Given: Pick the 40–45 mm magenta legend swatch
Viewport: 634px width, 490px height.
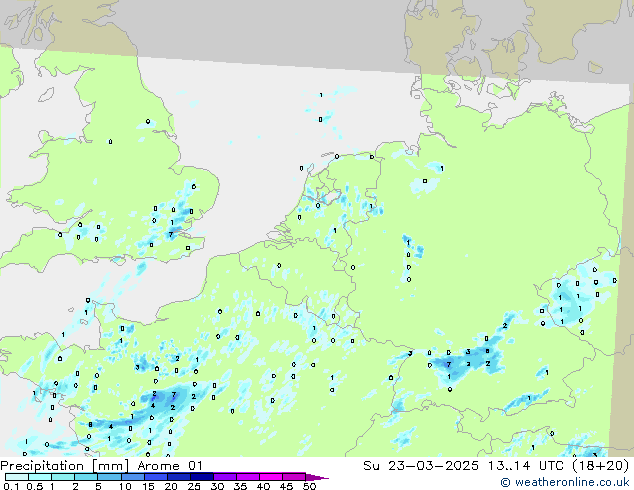Looking at the screenshot, I should click(x=271, y=477).
